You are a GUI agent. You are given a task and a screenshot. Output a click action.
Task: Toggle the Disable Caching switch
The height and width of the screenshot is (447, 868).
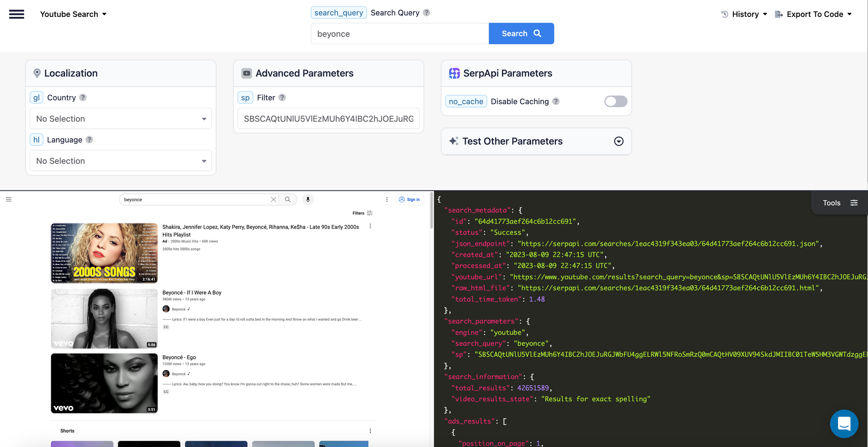[x=616, y=102]
